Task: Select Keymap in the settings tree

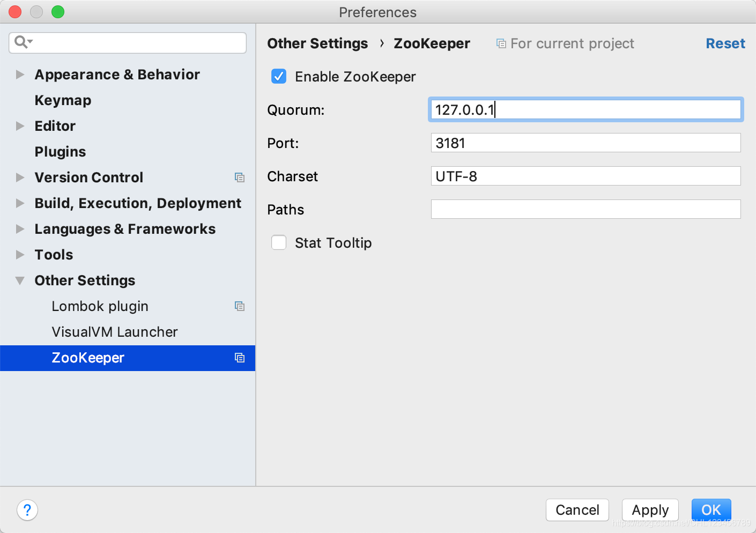Action: click(x=63, y=100)
